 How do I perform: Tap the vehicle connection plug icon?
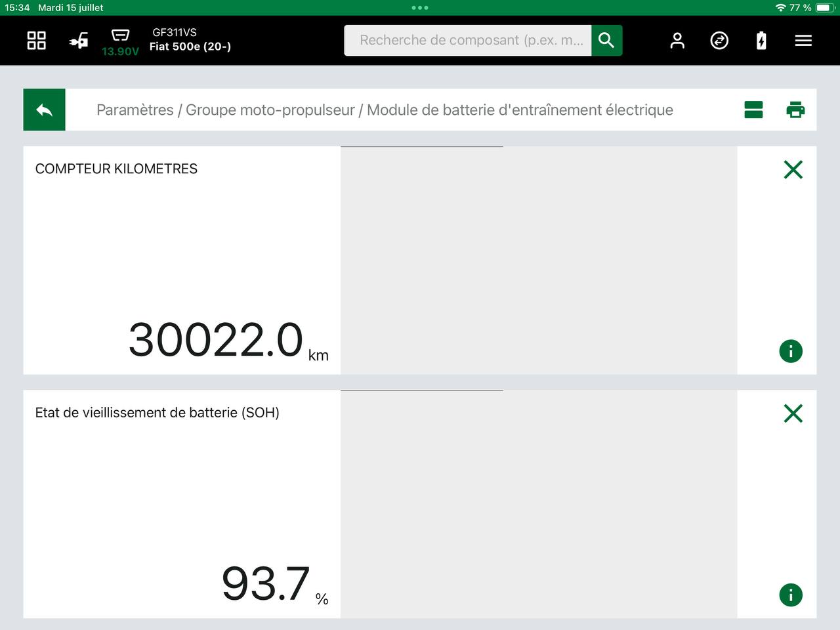coord(79,41)
